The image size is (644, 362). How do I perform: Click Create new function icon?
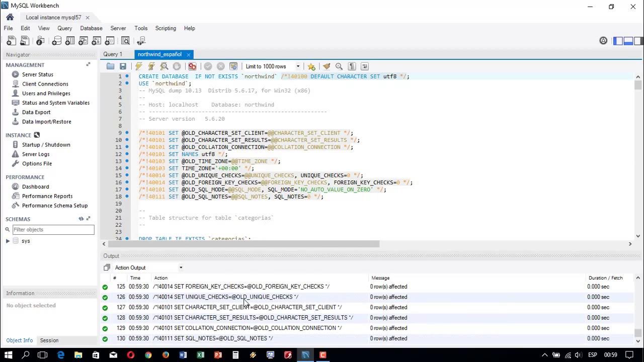coord(110,41)
